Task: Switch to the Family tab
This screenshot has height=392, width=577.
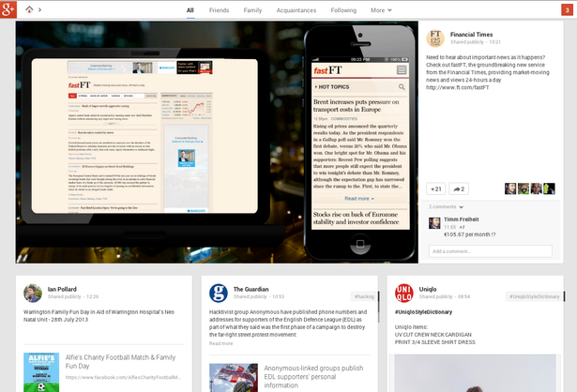Action: click(x=252, y=10)
